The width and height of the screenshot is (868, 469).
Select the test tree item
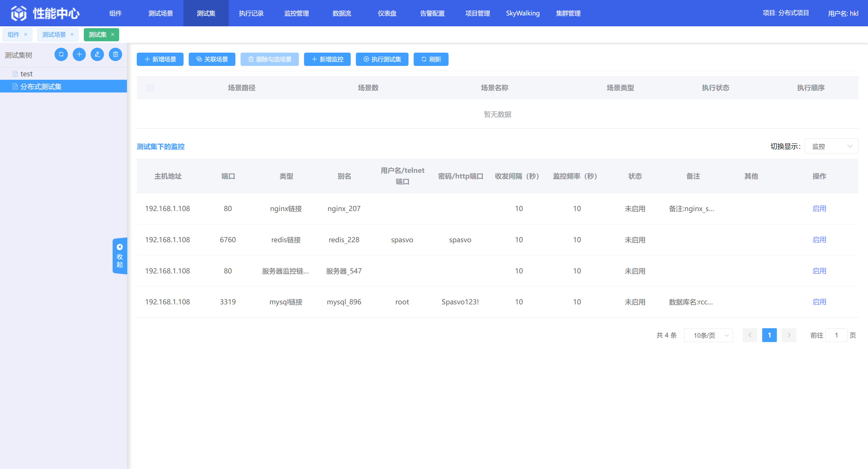(x=26, y=74)
